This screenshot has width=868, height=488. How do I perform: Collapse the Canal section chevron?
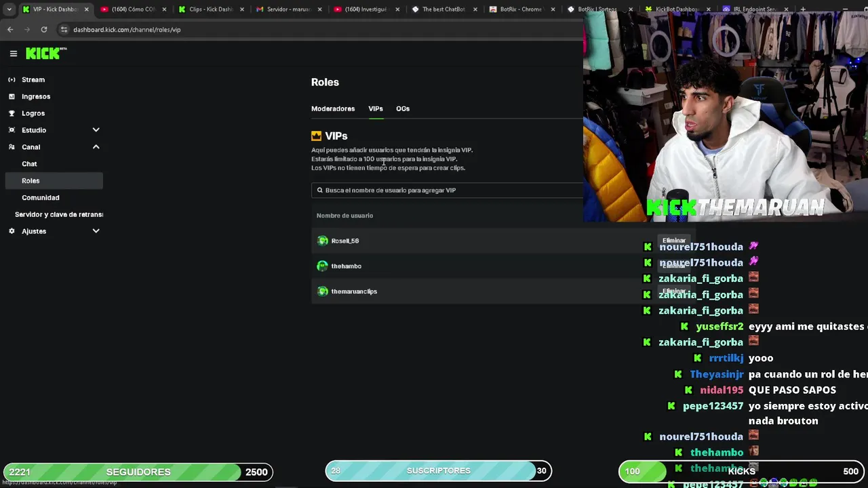pos(96,147)
